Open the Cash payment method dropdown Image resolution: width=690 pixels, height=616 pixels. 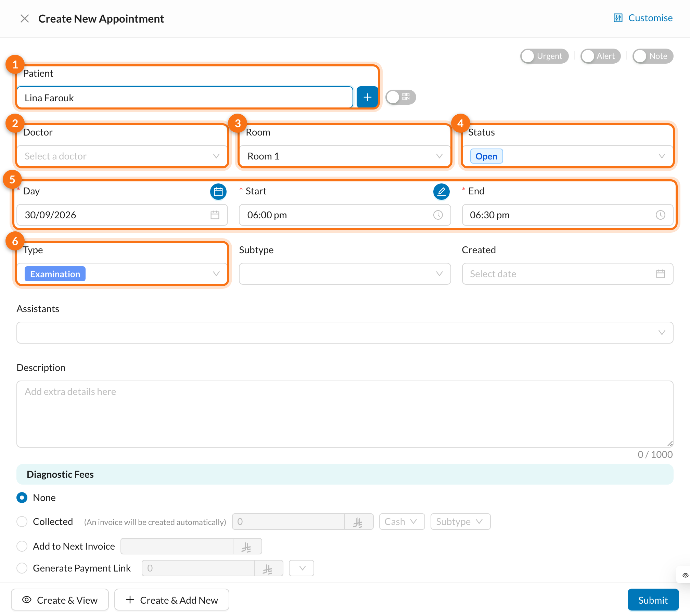402,522
